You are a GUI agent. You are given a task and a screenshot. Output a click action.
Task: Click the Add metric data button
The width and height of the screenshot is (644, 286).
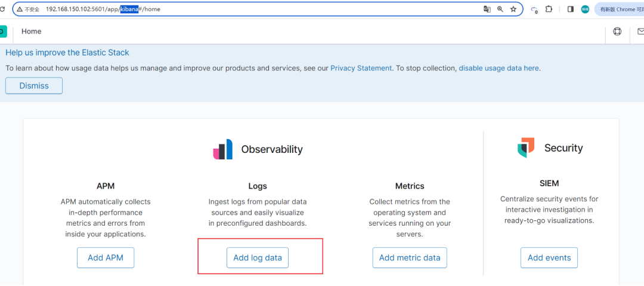[x=410, y=258]
